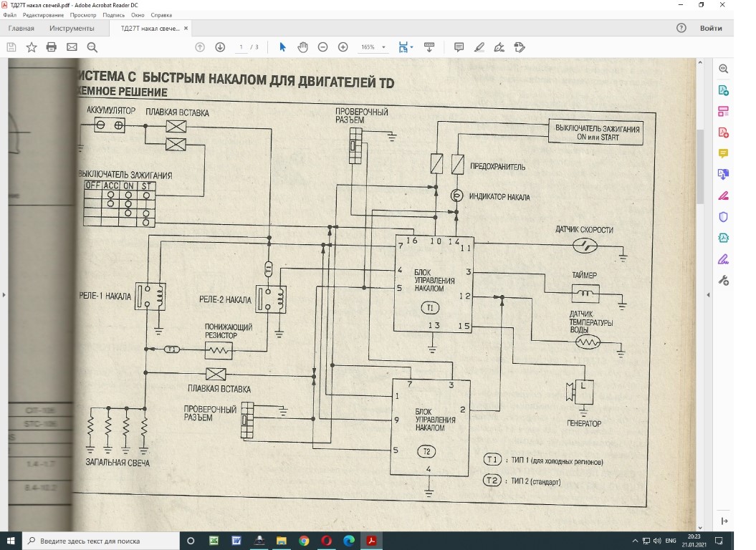
Task: Open the Stamp tool in the toolbar
Action: pos(520,47)
